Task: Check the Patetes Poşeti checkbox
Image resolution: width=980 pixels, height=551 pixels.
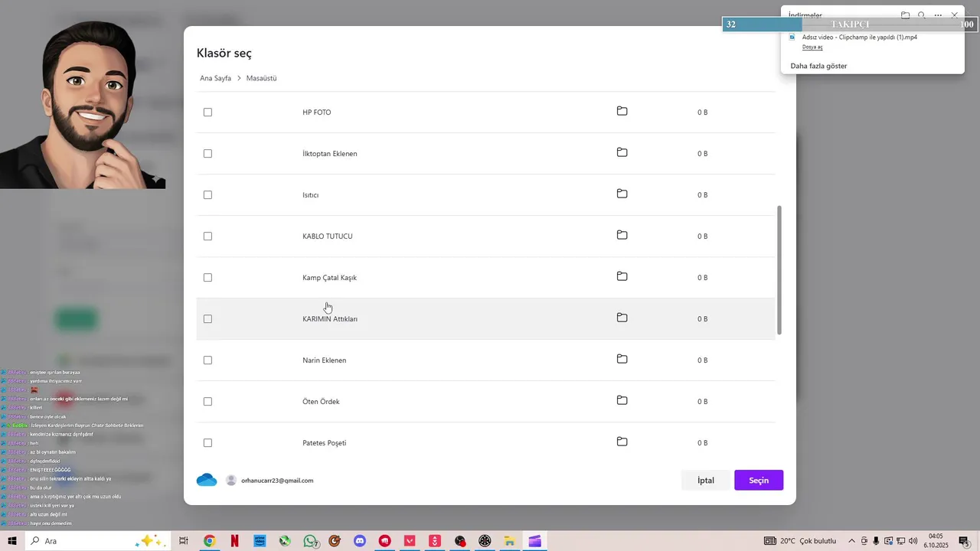Action: (207, 442)
